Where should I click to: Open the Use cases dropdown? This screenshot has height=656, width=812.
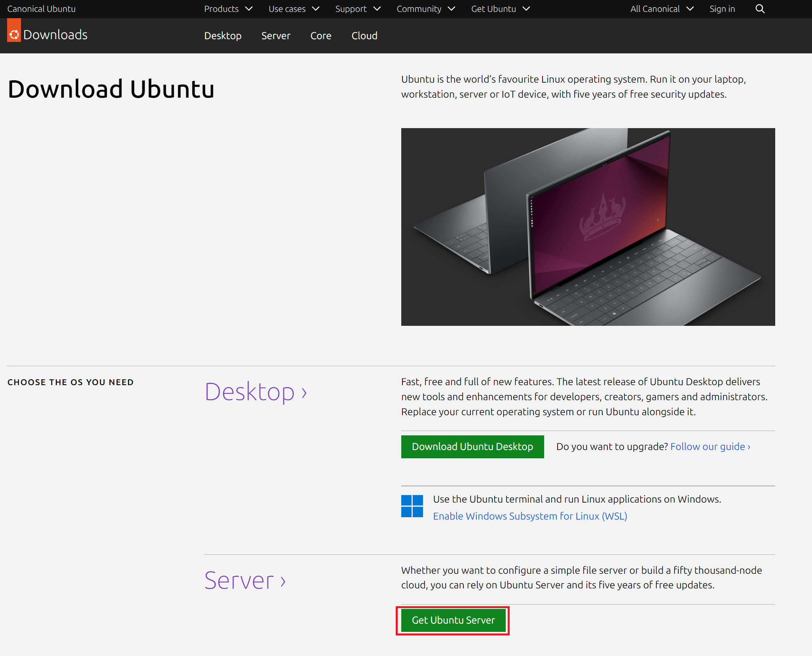click(x=294, y=9)
